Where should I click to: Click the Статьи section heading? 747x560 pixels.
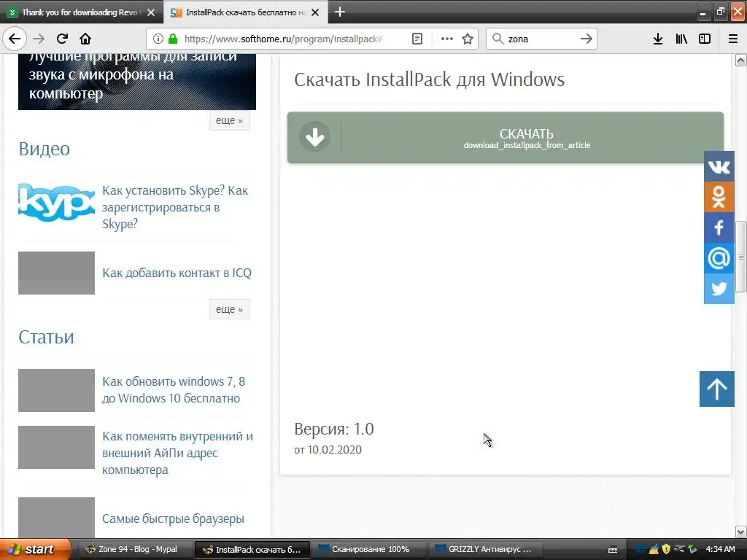pos(46,337)
